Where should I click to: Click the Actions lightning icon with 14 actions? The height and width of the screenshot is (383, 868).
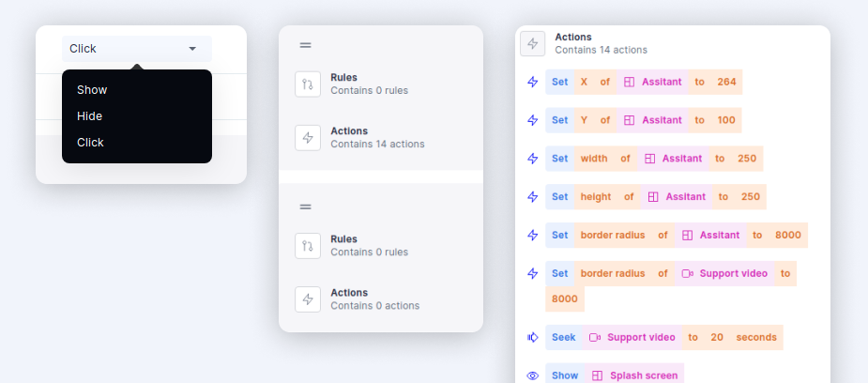(308, 138)
